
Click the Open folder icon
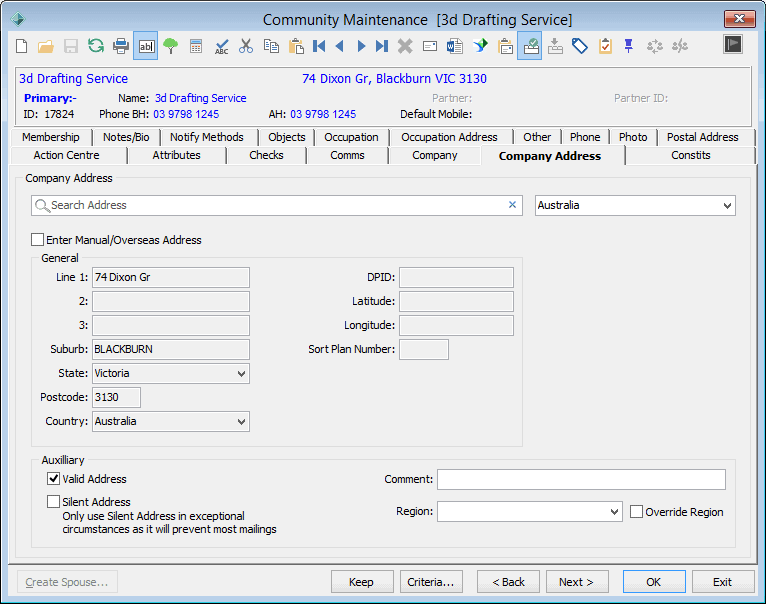click(x=46, y=46)
